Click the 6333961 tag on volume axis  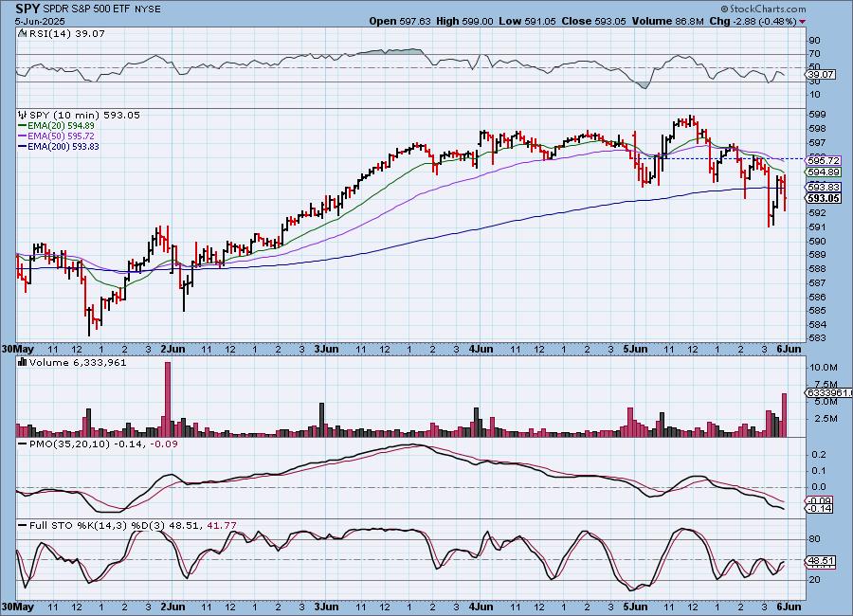pyautogui.click(x=828, y=393)
